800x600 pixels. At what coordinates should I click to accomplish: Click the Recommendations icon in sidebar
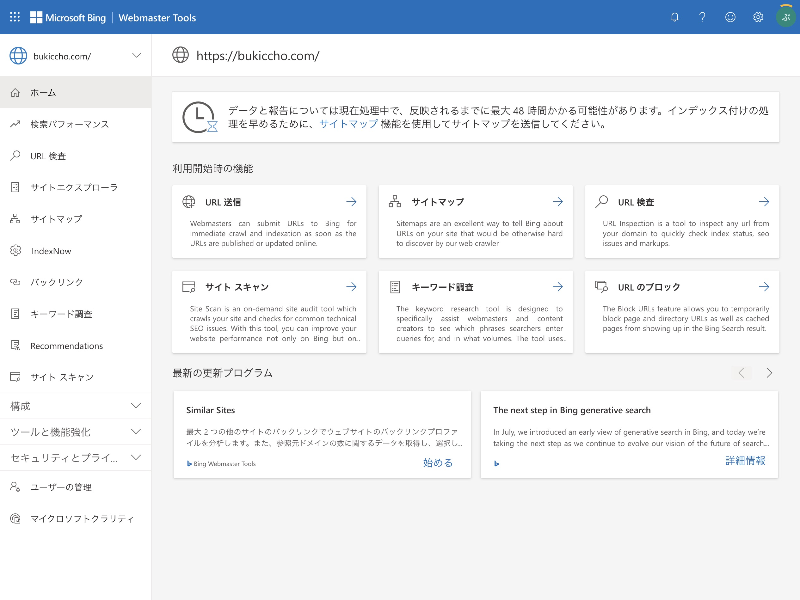pyautogui.click(x=15, y=345)
